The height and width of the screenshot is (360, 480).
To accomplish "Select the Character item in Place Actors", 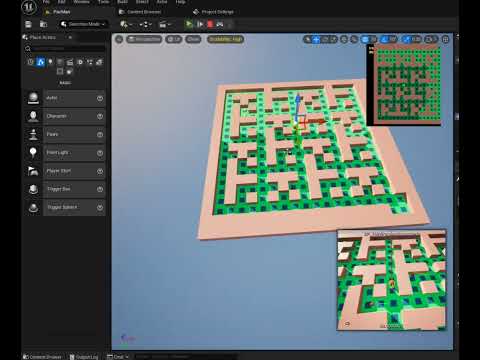I will click(x=65, y=116).
